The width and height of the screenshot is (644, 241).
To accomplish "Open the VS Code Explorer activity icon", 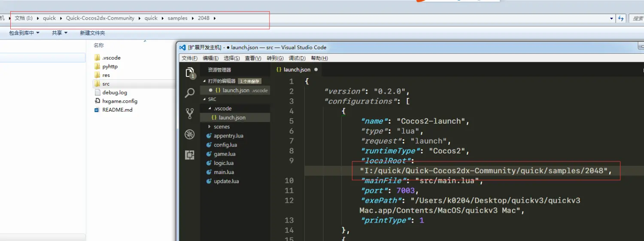I will tap(190, 73).
